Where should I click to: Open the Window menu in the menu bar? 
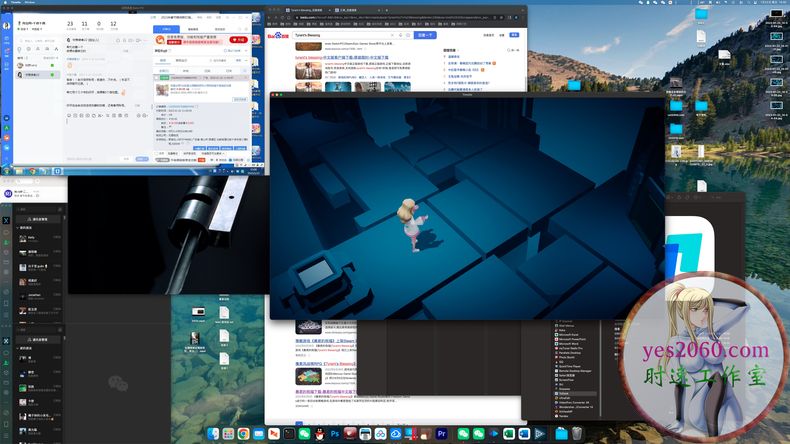(30, 3)
